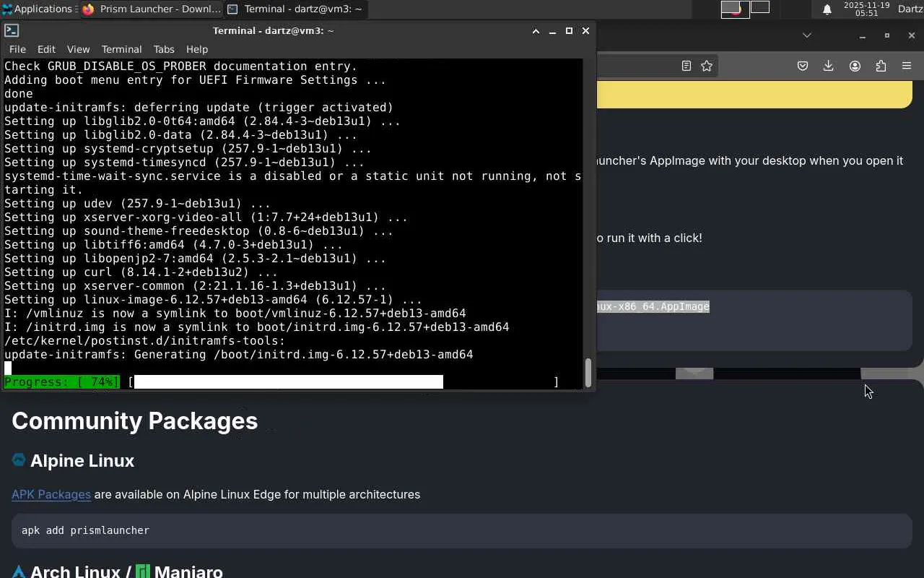The width and height of the screenshot is (924, 578).
Task: Click terminal line 'Setting up linux-image-6.12.57+deb13-amd64'
Action: click(213, 300)
